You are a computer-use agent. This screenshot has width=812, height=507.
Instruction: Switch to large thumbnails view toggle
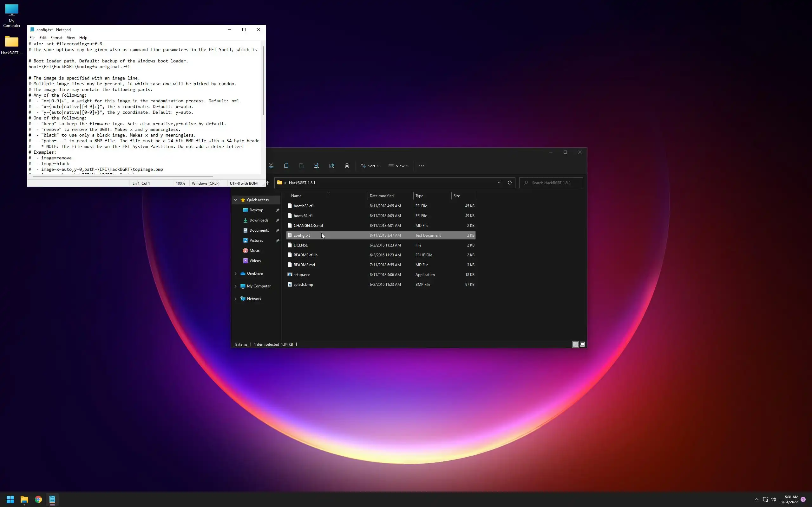[x=582, y=344]
